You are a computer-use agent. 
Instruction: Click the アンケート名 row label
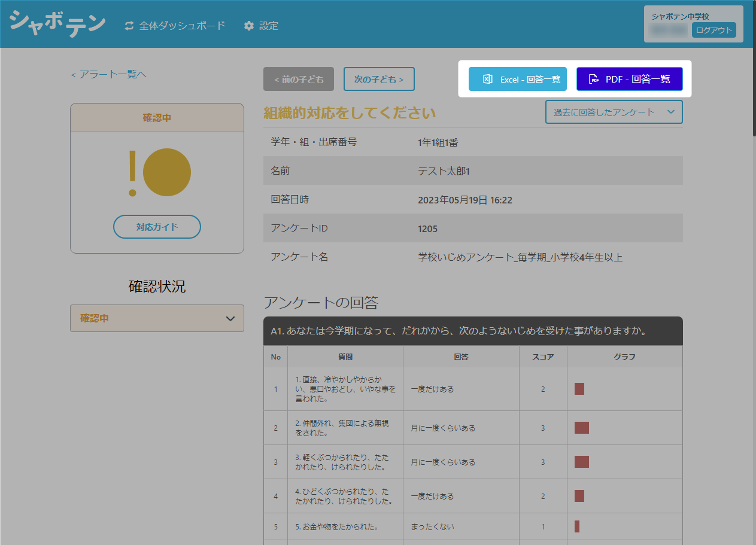point(299,257)
